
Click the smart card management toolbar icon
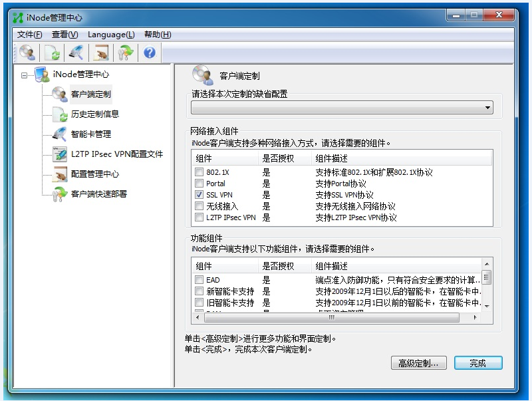tap(76, 53)
